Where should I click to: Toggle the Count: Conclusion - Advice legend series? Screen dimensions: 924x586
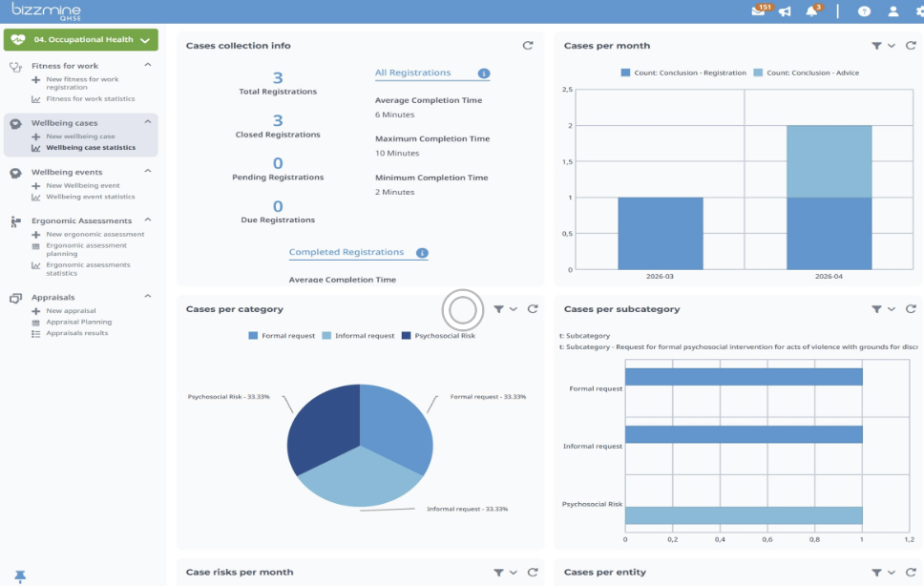point(807,73)
